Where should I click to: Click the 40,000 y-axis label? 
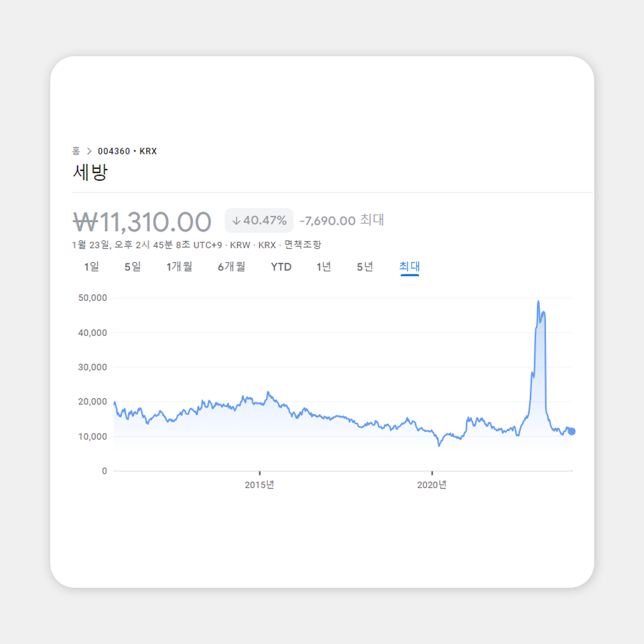pyautogui.click(x=92, y=333)
